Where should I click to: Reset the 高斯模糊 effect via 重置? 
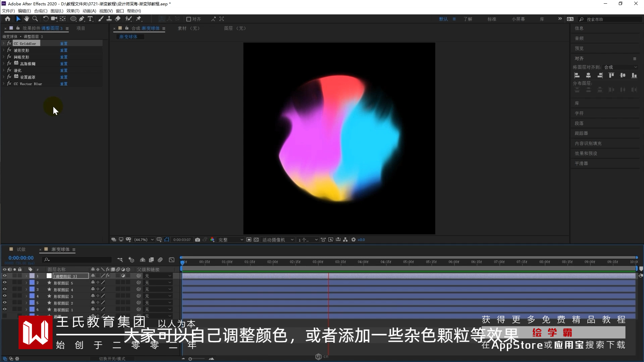(64, 64)
